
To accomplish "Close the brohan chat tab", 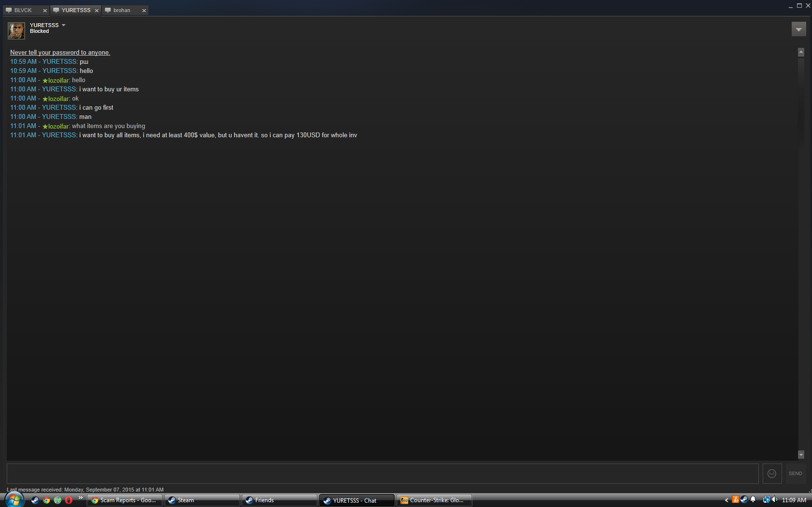I will (x=144, y=11).
